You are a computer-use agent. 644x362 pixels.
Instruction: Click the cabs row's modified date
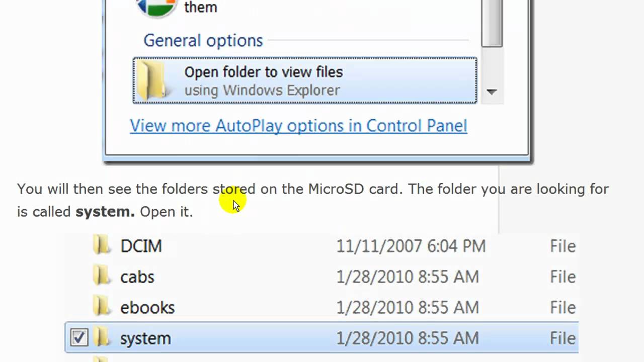[x=407, y=277]
